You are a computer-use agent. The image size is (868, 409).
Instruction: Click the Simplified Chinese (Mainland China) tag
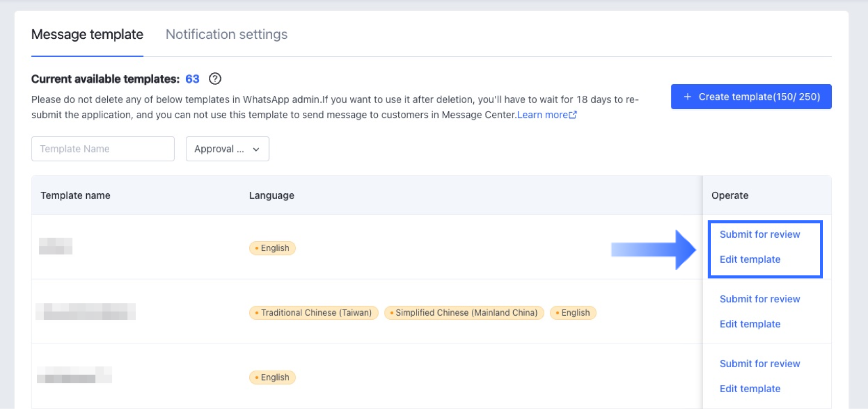(x=464, y=313)
